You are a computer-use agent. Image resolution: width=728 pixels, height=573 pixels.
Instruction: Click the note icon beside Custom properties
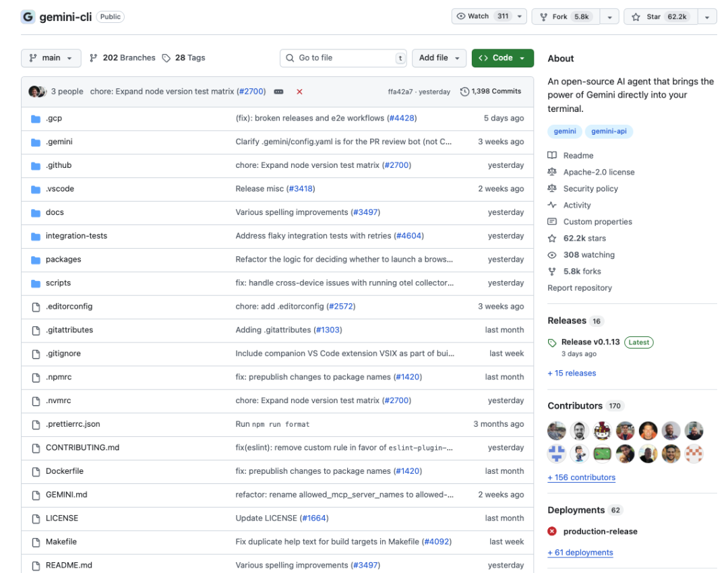pyautogui.click(x=552, y=222)
